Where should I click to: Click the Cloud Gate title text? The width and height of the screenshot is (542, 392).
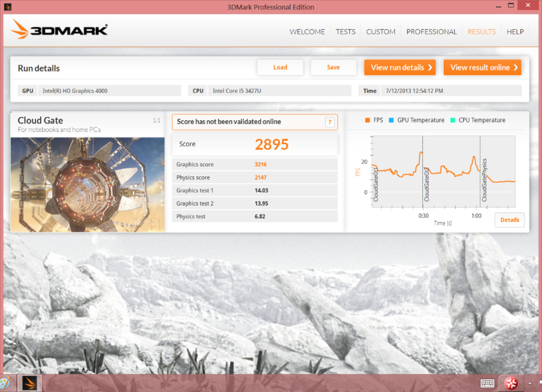(x=40, y=121)
